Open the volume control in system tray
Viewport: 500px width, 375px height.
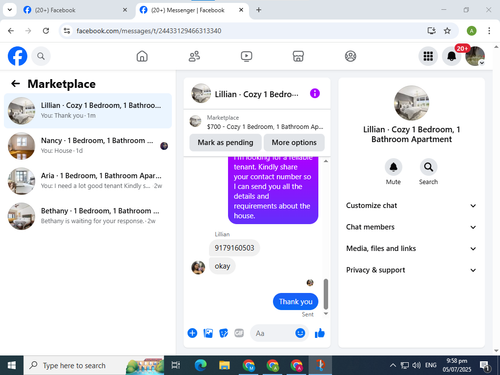point(416,365)
